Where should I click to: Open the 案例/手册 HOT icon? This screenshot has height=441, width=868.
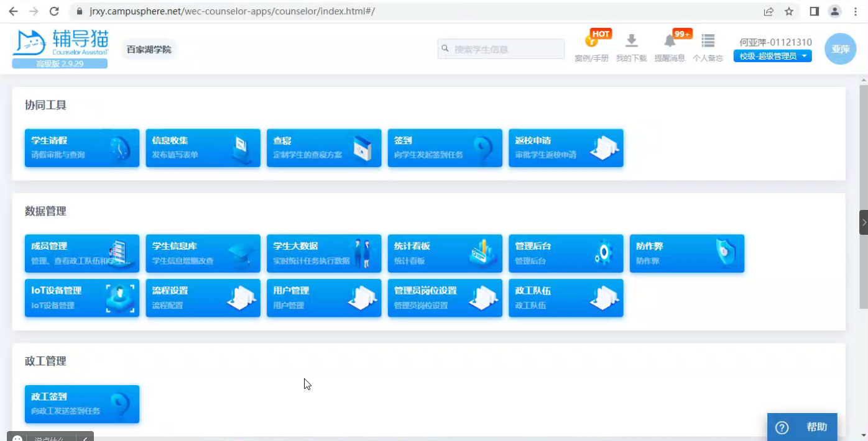click(x=591, y=42)
